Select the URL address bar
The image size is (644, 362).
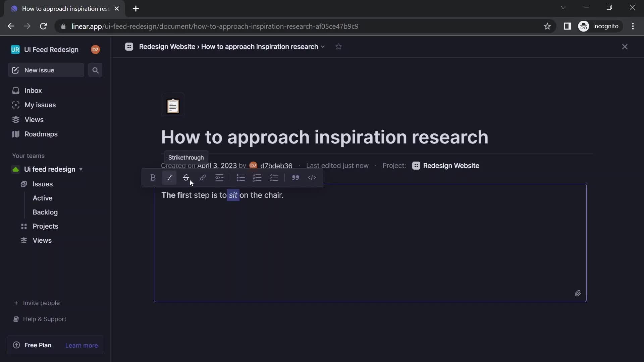(215, 26)
